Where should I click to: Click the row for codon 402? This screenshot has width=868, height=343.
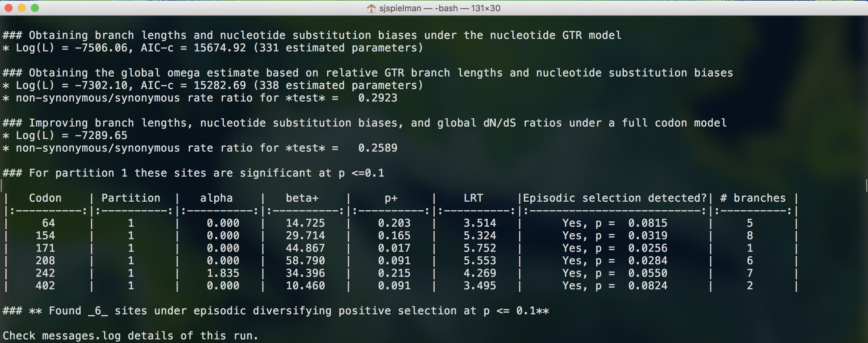point(45,285)
